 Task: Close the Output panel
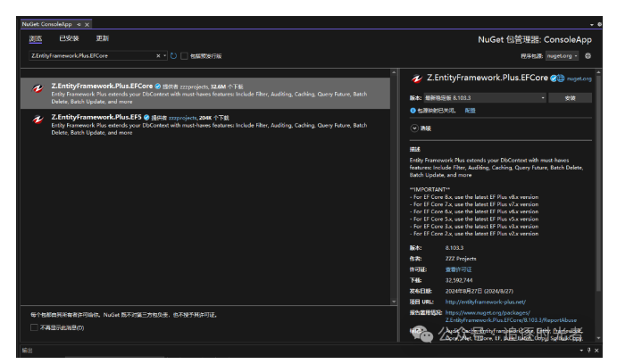596,351
